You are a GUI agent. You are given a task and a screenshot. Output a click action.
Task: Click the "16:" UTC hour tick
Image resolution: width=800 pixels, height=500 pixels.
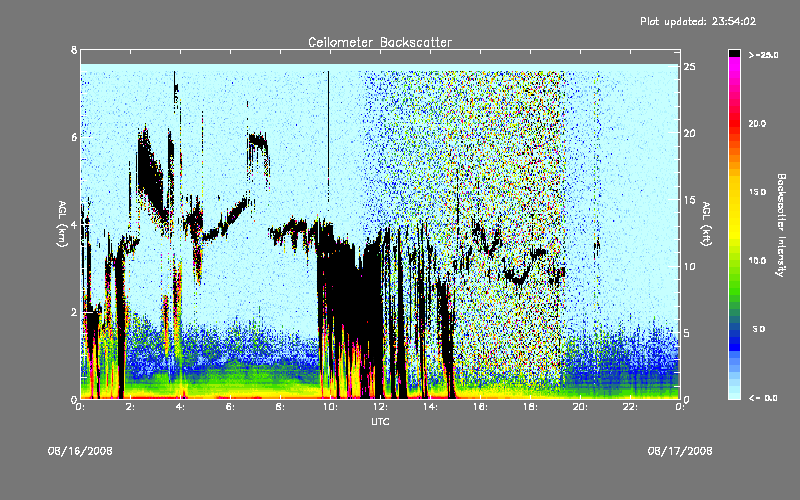click(480, 407)
